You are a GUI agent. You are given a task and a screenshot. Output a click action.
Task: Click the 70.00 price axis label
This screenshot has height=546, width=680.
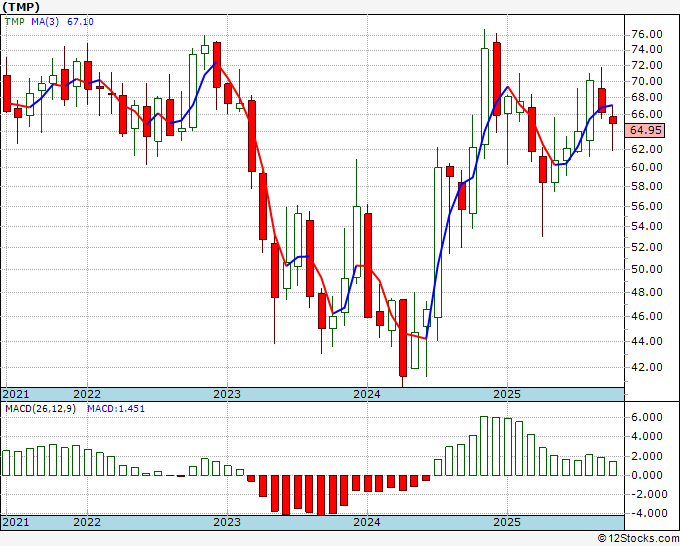647,81
